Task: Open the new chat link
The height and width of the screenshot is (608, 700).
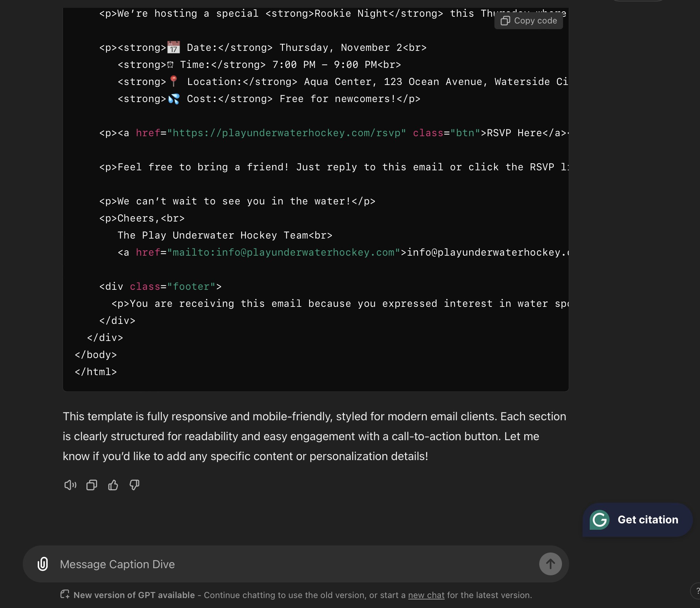Action: tap(426, 595)
